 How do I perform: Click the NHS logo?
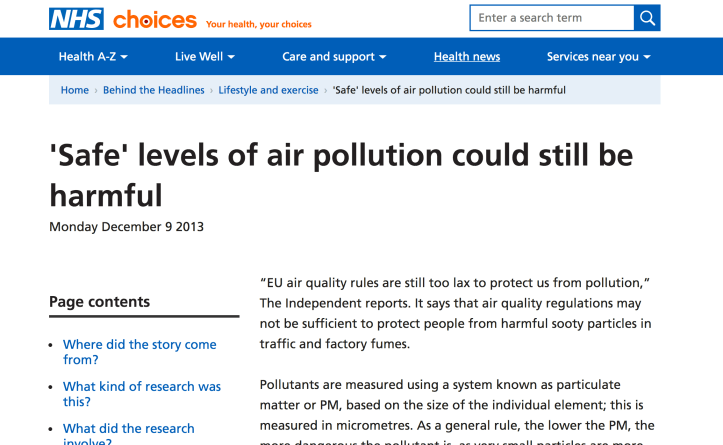(76, 19)
